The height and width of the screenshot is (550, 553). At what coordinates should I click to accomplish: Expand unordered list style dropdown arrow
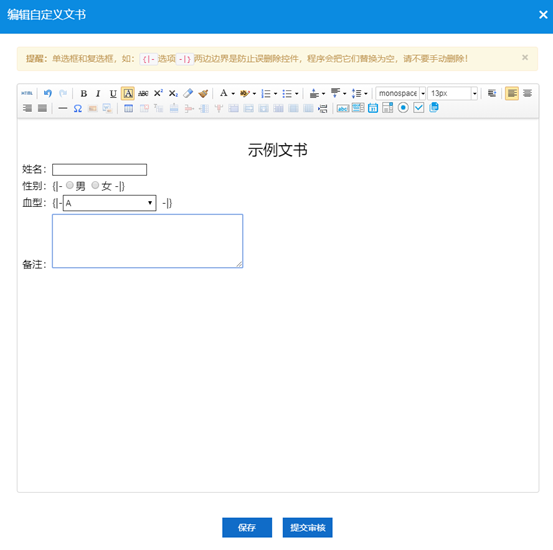click(x=297, y=94)
